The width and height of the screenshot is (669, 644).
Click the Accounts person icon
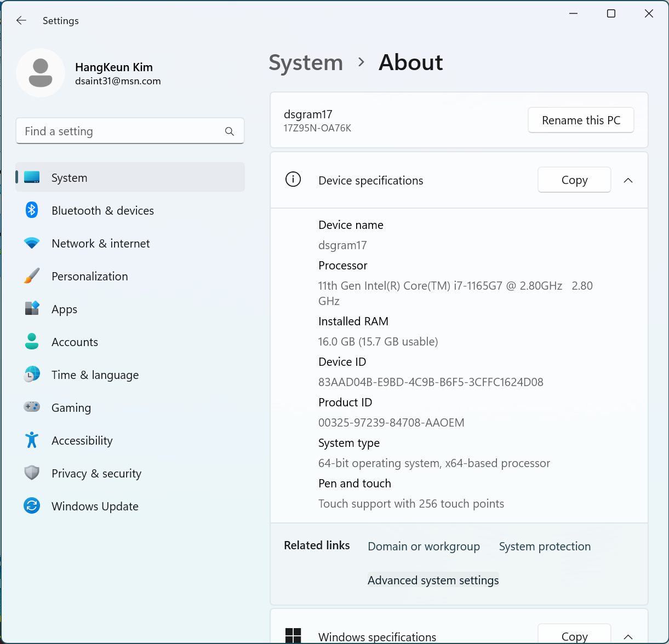tap(32, 342)
